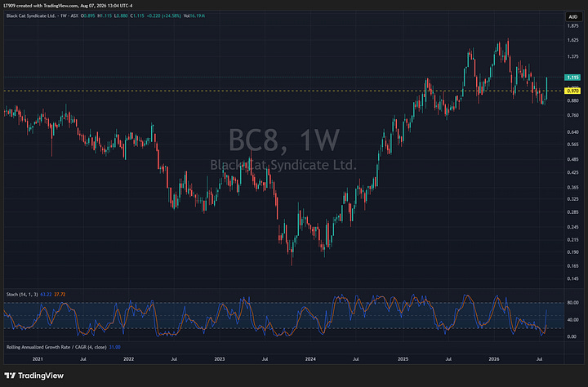Click the green 1.115 current price label
This screenshot has height=387, width=588.
(x=572, y=78)
